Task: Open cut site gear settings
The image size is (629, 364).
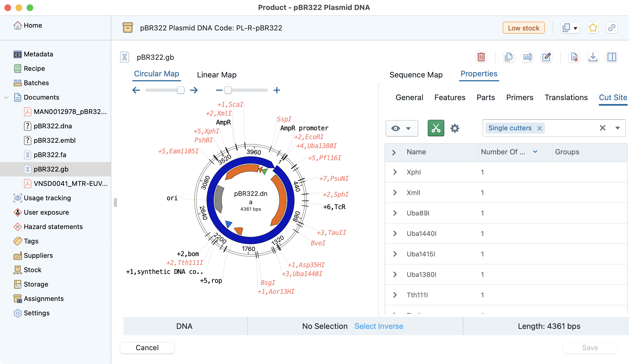Action: (455, 128)
